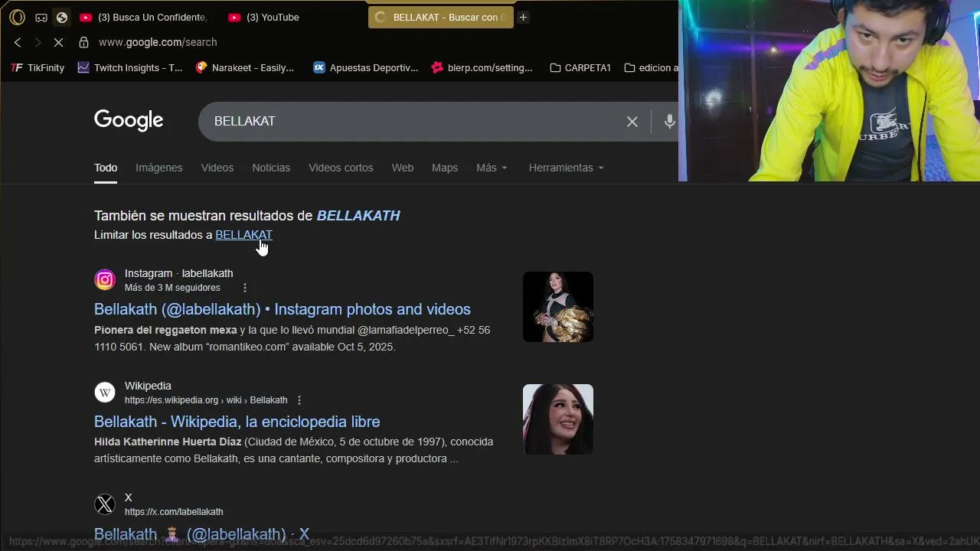980x551 pixels.
Task: Select the BELLAKAT - Buscar con Google tab
Action: pos(440,17)
